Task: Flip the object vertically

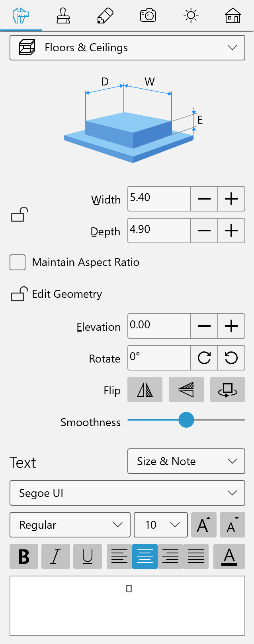Action: point(186,390)
